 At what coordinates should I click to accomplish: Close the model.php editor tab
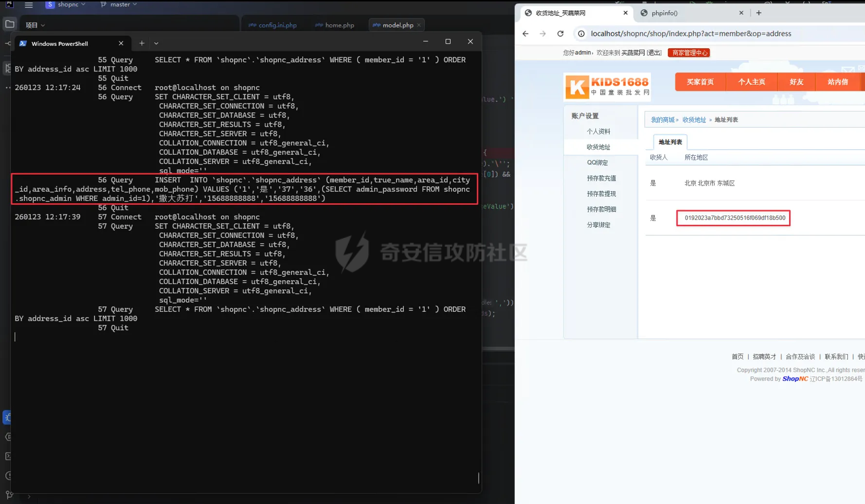coord(419,25)
